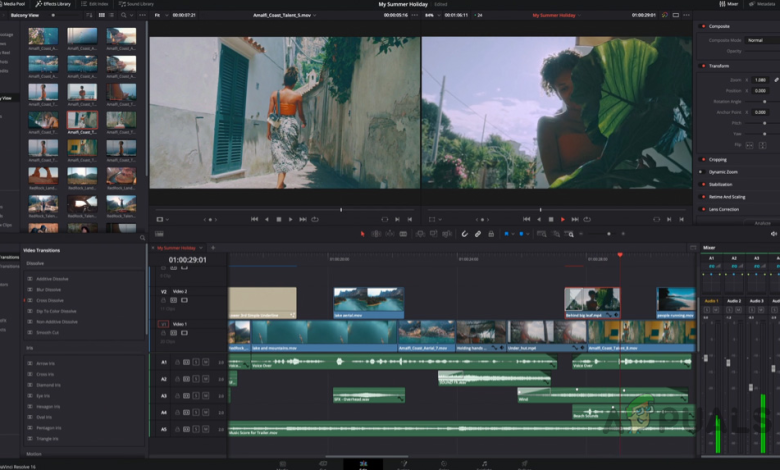
Task: Switch to the My Summer Holiday timeline tab
Action: pos(178,247)
